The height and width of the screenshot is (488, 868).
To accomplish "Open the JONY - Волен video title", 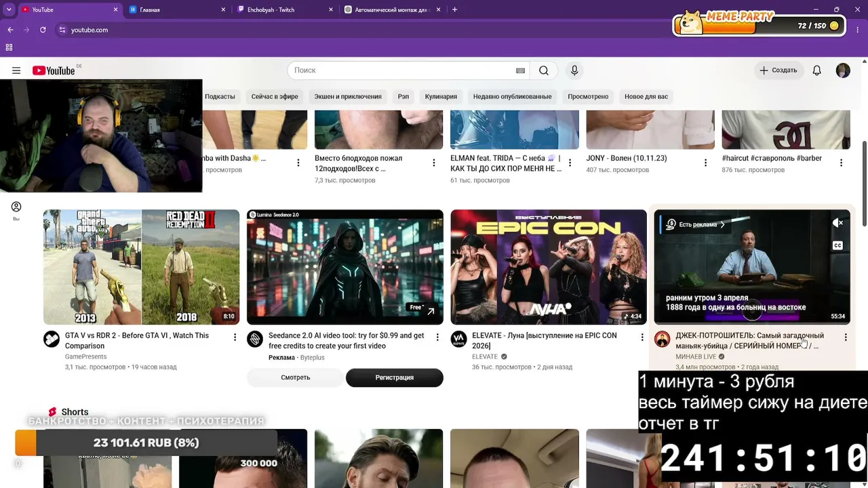I will tap(627, 158).
